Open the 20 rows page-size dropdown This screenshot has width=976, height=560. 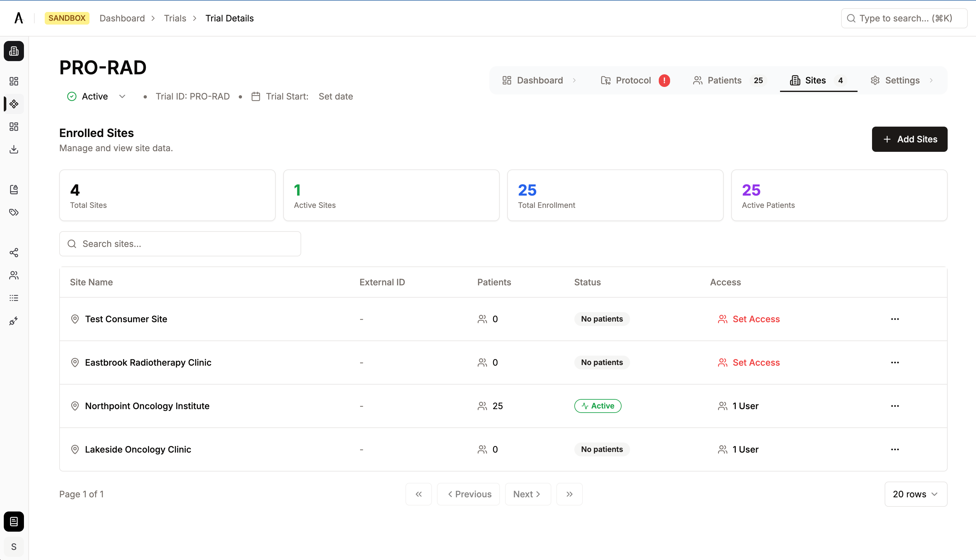pos(916,494)
